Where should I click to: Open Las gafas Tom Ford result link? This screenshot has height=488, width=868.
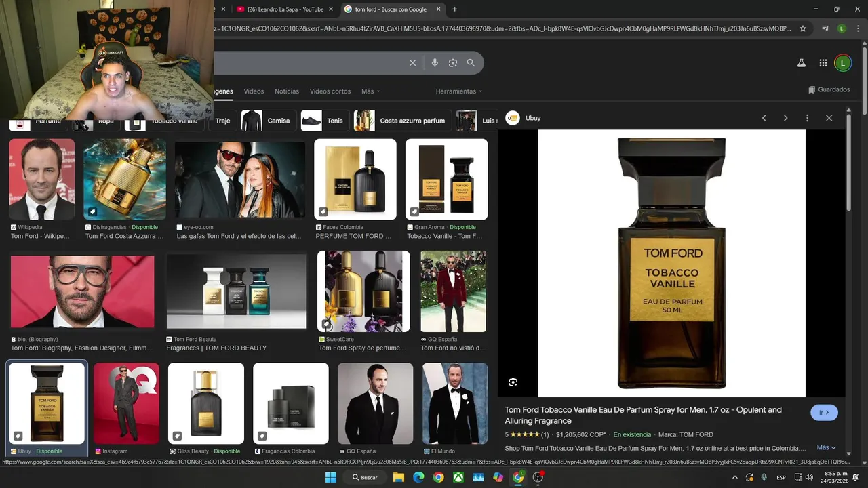coord(239,236)
